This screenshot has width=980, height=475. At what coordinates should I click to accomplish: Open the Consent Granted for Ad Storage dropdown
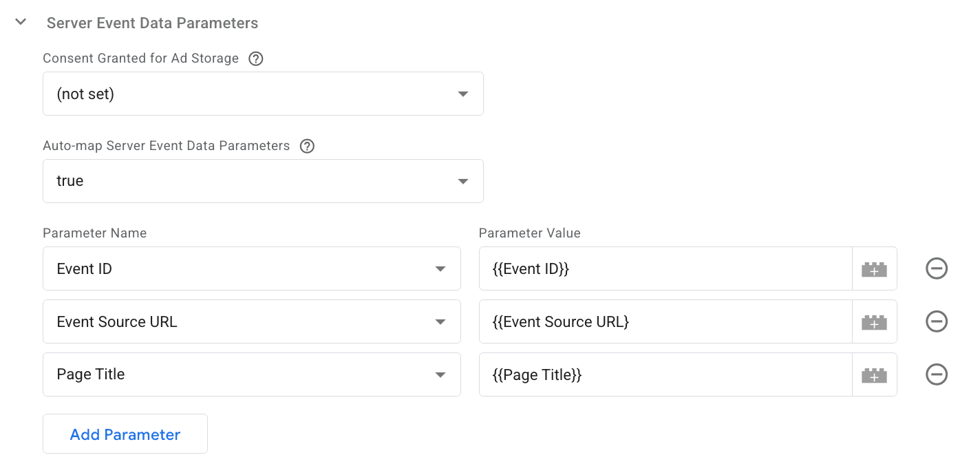(263, 94)
